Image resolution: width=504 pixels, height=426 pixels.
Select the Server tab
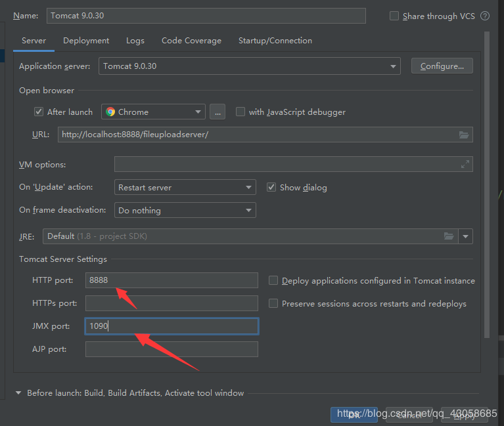coord(34,41)
